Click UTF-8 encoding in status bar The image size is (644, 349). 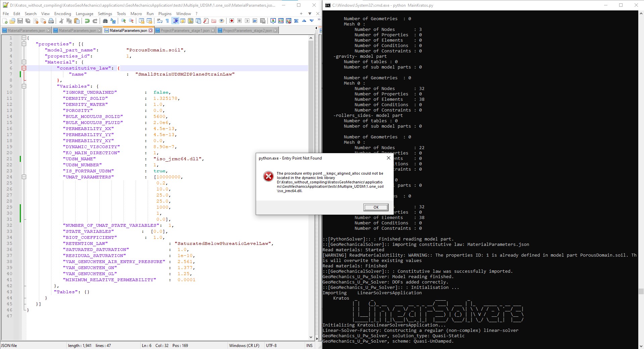pos(271,345)
